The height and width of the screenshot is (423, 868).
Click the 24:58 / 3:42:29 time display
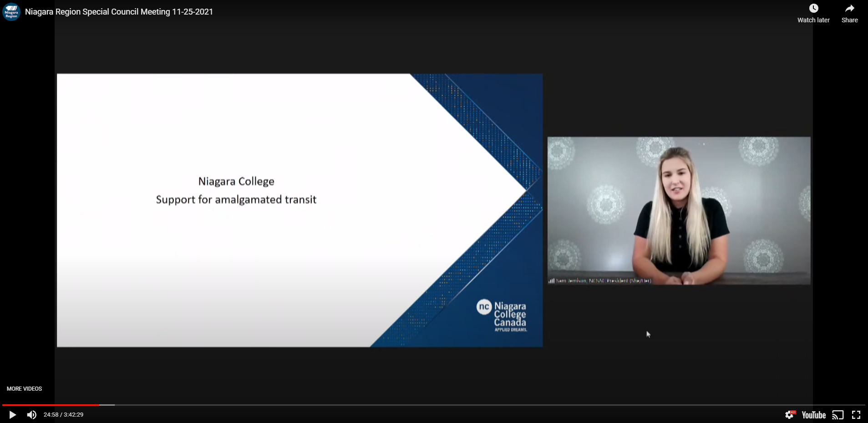[63, 415]
